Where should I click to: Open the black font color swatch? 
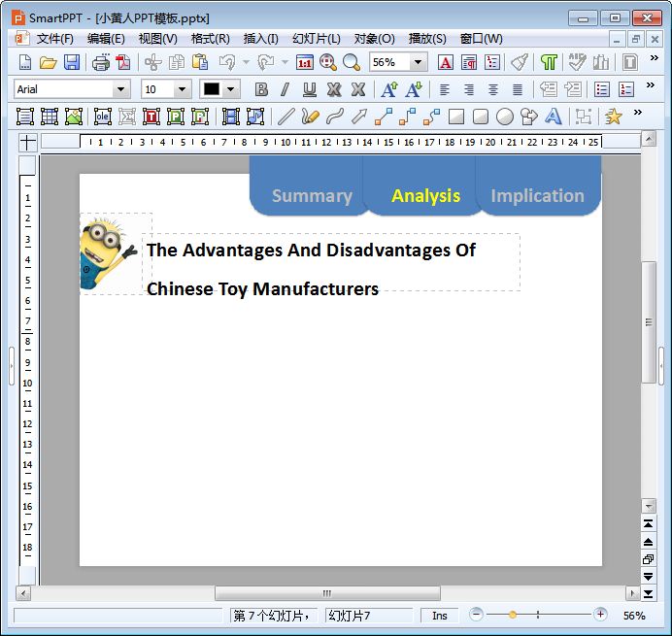pos(212,89)
